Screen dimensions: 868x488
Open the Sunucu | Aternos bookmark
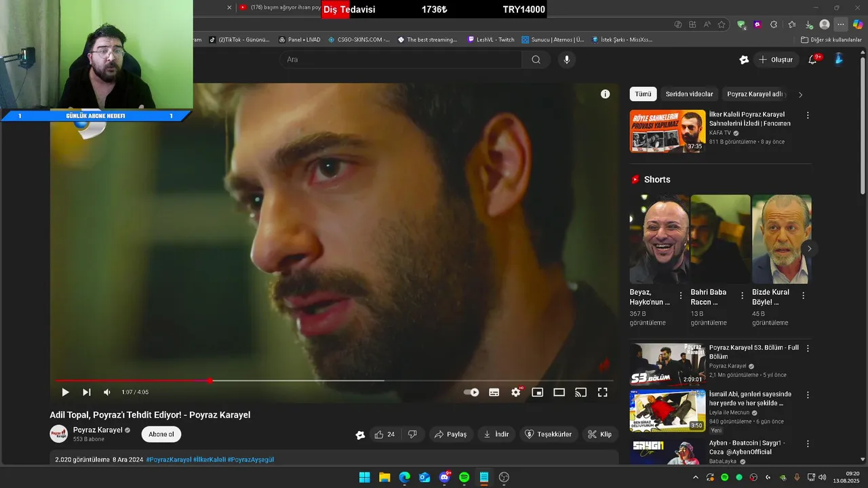(553, 40)
